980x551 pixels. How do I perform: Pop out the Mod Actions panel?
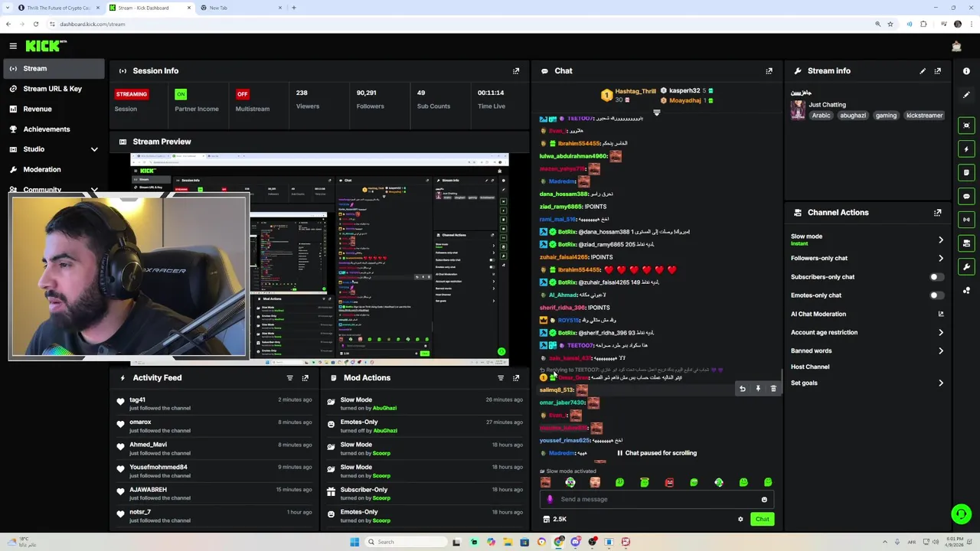[516, 378]
